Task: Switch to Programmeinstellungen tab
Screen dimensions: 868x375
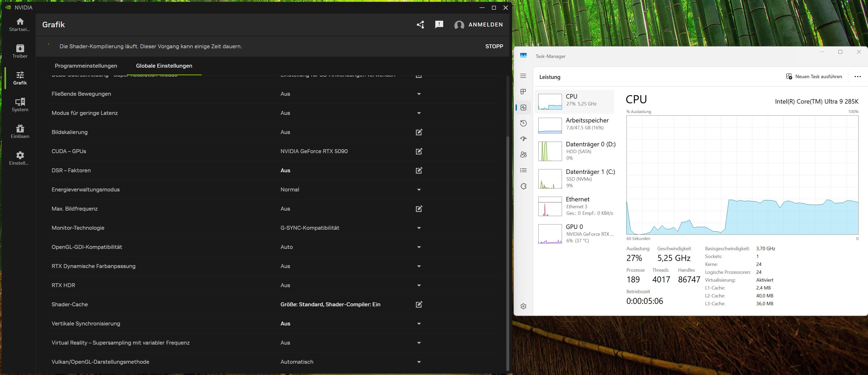Action: [x=86, y=66]
